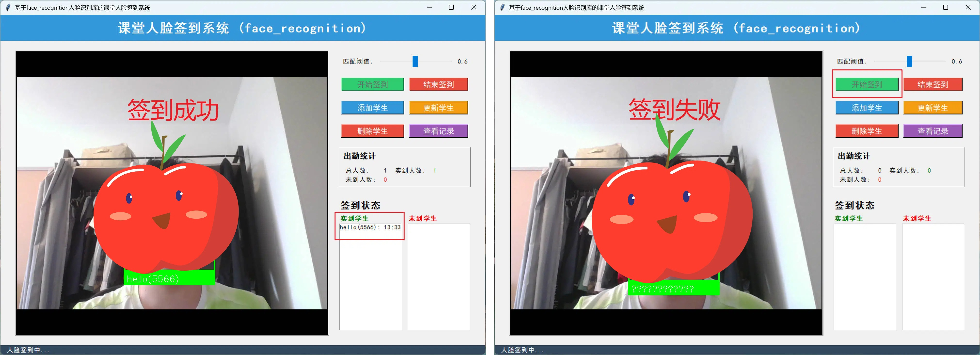Click the camera video feed in left window
Image resolution: width=980 pixels, height=355 pixels.
coord(172,193)
